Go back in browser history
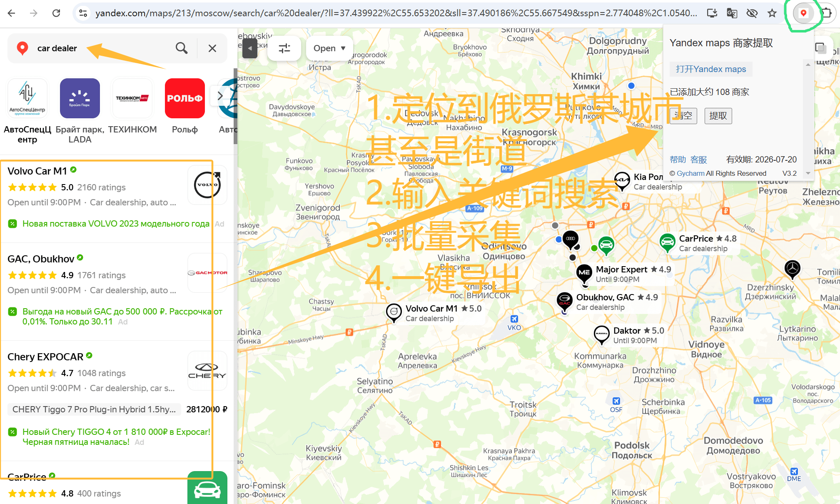The height and width of the screenshot is (504, 840). 12,13
